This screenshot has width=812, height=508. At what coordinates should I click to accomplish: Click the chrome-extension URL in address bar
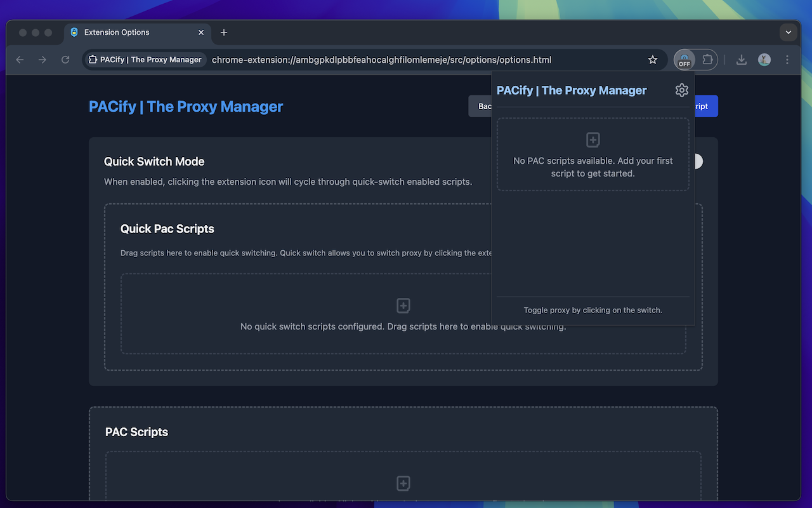point(382,60)
